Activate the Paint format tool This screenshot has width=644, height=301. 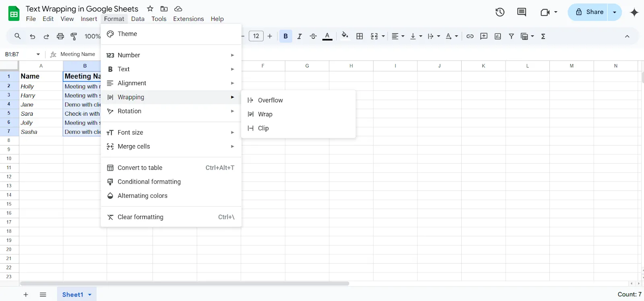(74, 36)
